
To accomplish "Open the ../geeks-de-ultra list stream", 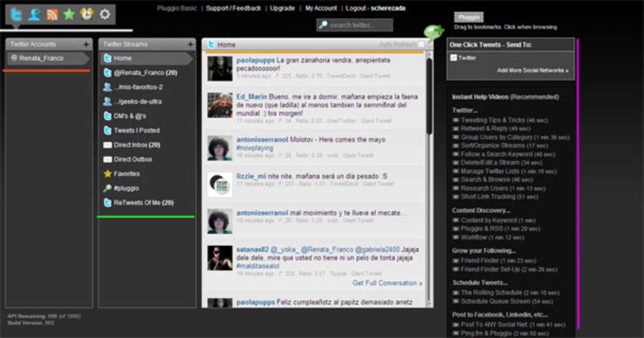I will [x=138, y=101].
